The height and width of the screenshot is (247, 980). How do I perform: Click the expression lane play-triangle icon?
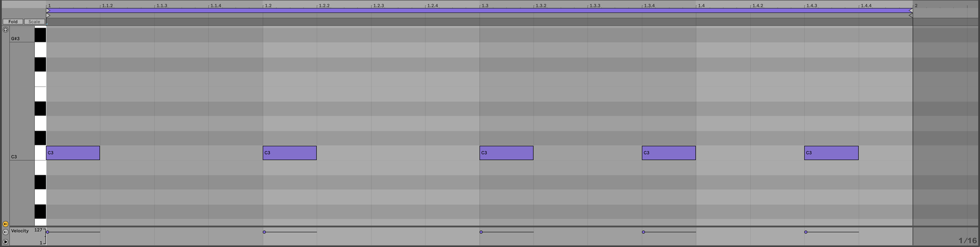point(5,242)
